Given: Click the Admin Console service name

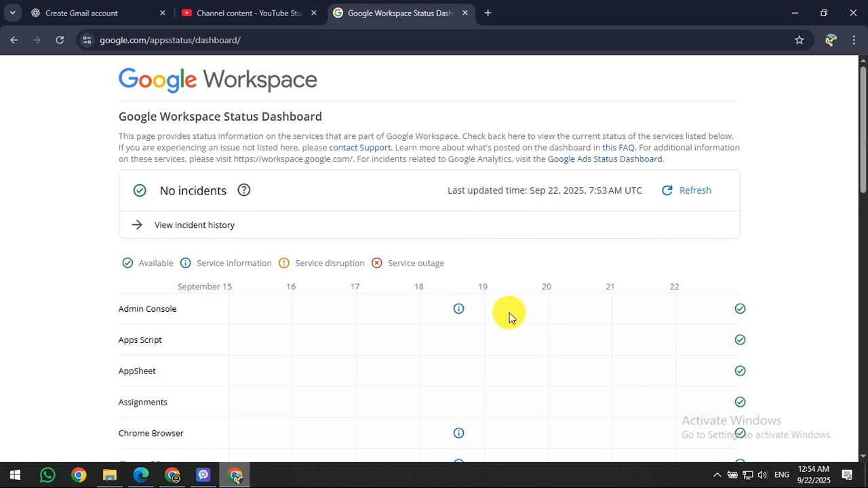Looking at the screenshot, I should click(x=147, y=308).
